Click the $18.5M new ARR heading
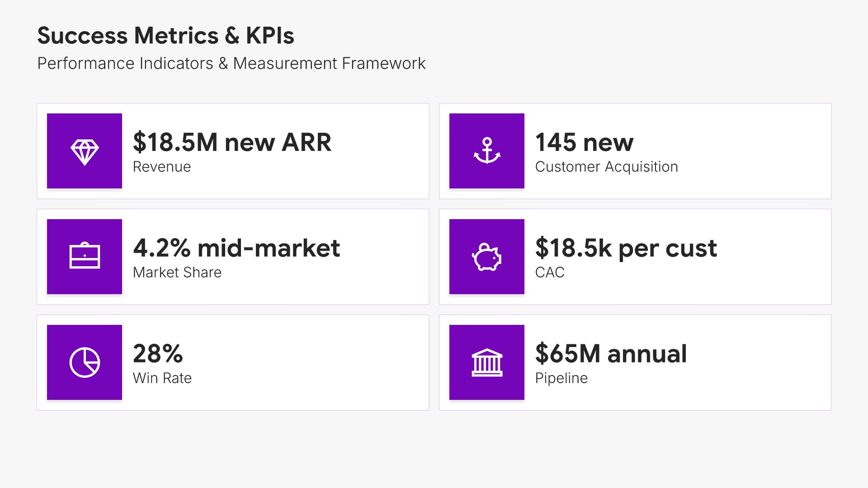Viewport: 868px width, 488px height. tap(232, 142)
